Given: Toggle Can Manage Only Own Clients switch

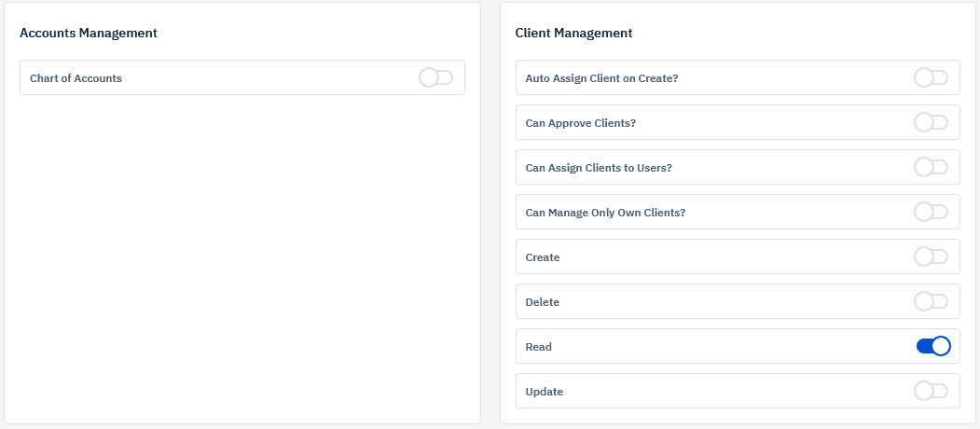Looking at the screenshot, I should click(932, 212).
